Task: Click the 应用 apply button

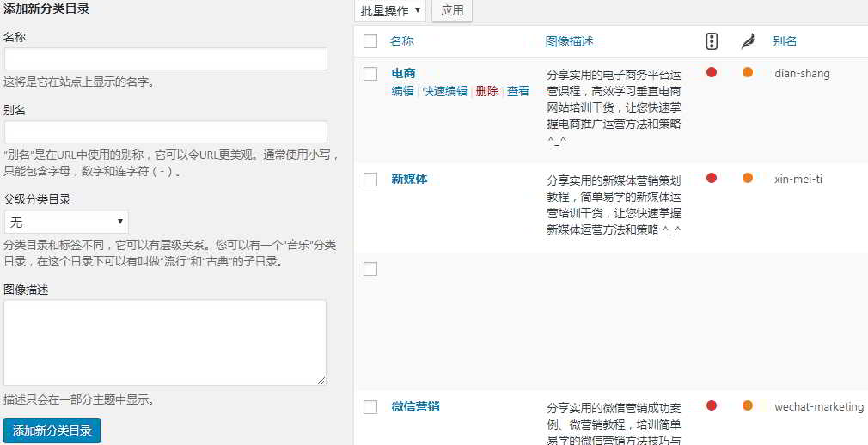Action: 452,10
